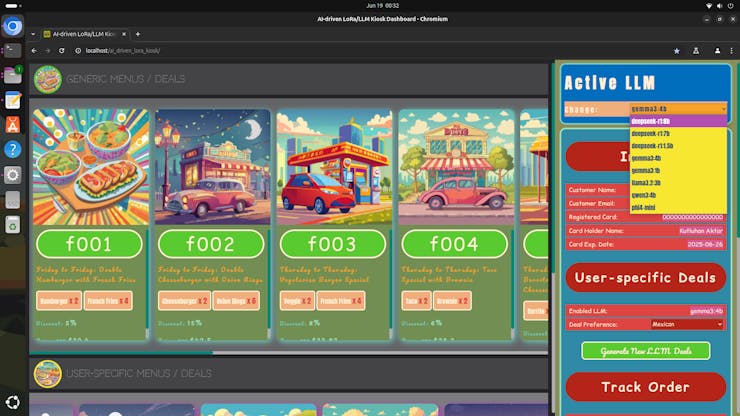Select the f003 menu deal button
This screenshot has width=740, height=416.
tap(334, 244)
